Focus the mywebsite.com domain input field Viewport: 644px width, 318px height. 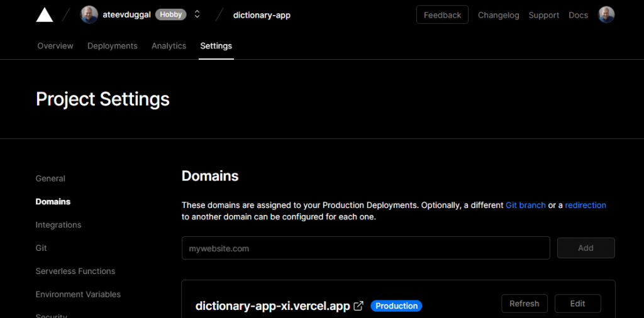pos(366,248)
